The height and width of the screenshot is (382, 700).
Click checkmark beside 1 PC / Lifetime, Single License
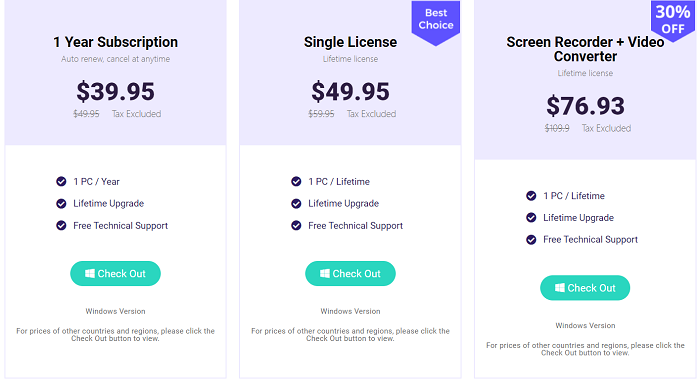[296, 181]
